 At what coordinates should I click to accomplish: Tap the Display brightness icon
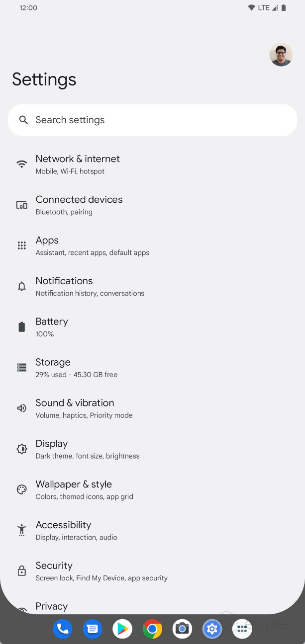[x=21, y=449]
